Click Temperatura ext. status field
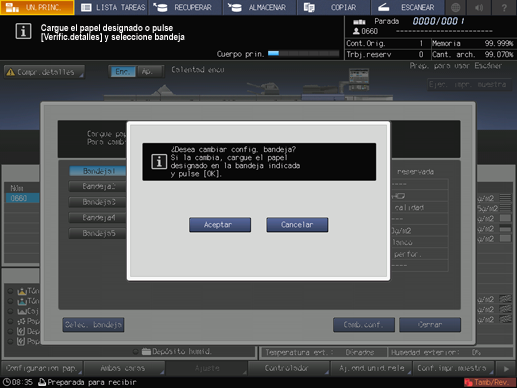Image resolution: width=517 pixels, height=388 pixels. pos(323,352)
